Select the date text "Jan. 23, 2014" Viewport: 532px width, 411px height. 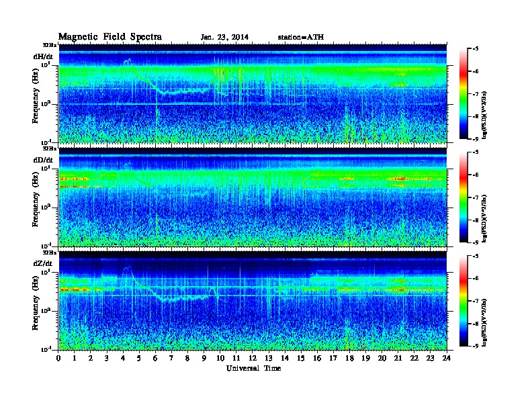pos(224,38)
